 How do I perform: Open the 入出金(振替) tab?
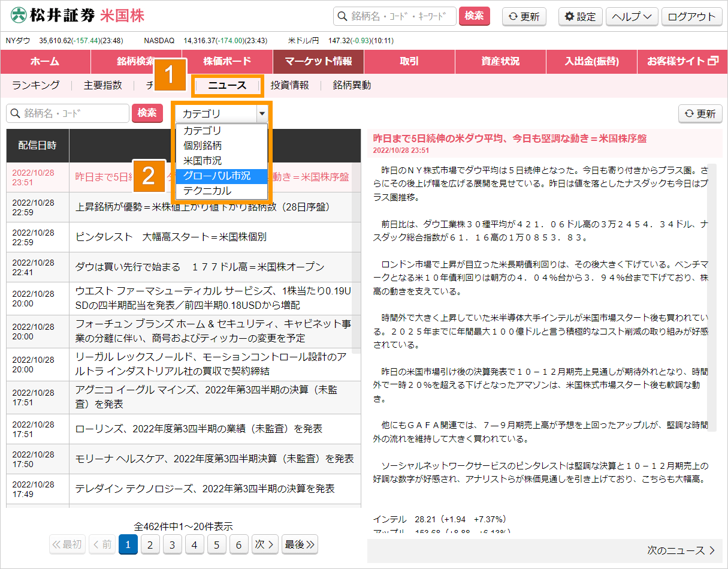pos(591,62)
